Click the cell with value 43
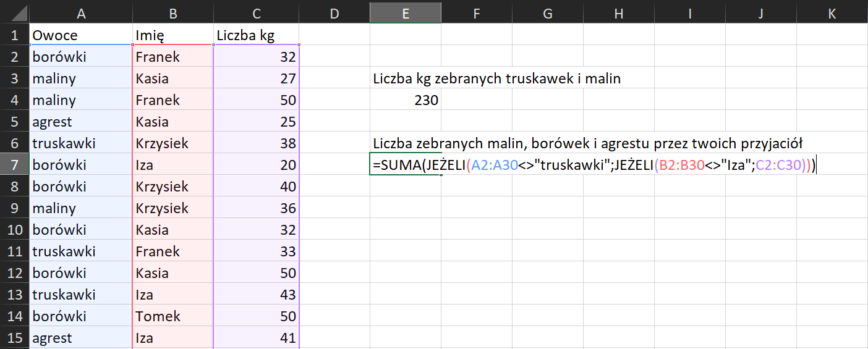This screenshot has height=349, width=868. coord(256,295)
